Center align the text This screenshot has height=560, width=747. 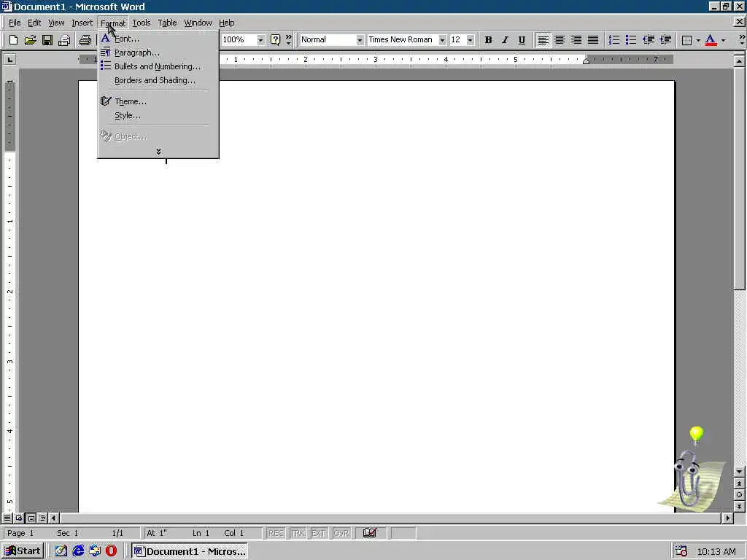pos(560,40)
